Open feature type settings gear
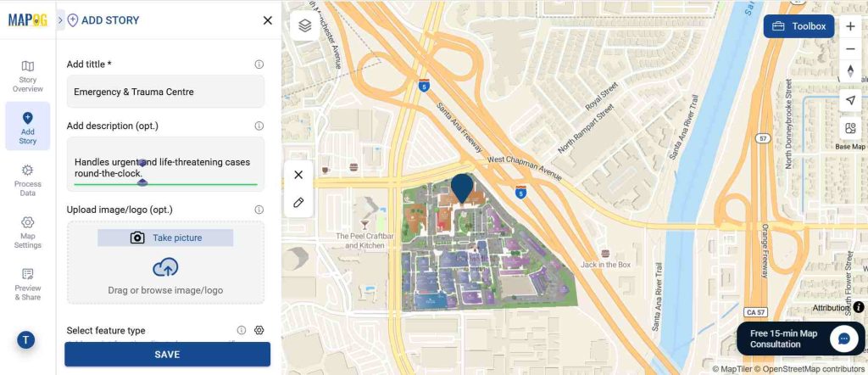The image size is (868, 375). (x=259, y=330)
